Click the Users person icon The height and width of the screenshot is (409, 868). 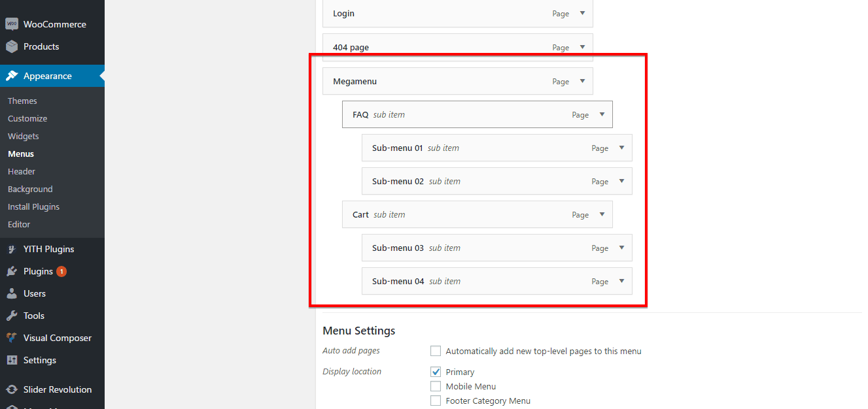click(12, 294)
